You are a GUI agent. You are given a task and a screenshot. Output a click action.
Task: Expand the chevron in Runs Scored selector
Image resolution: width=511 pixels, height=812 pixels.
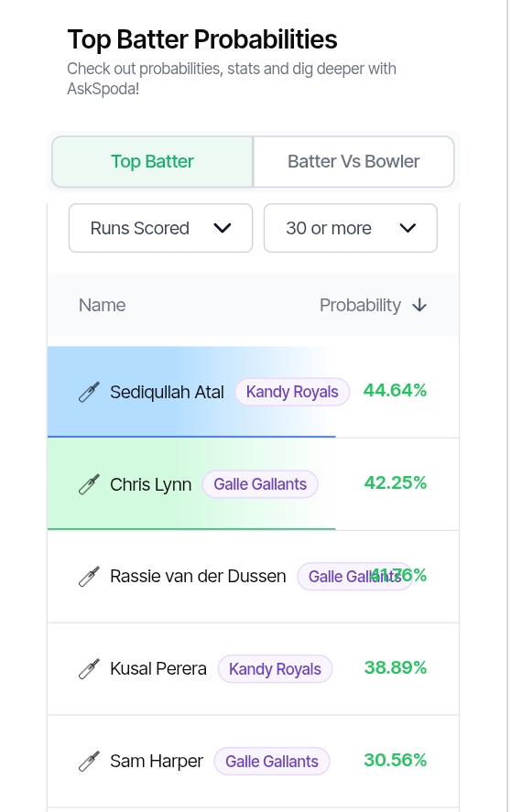223,228
